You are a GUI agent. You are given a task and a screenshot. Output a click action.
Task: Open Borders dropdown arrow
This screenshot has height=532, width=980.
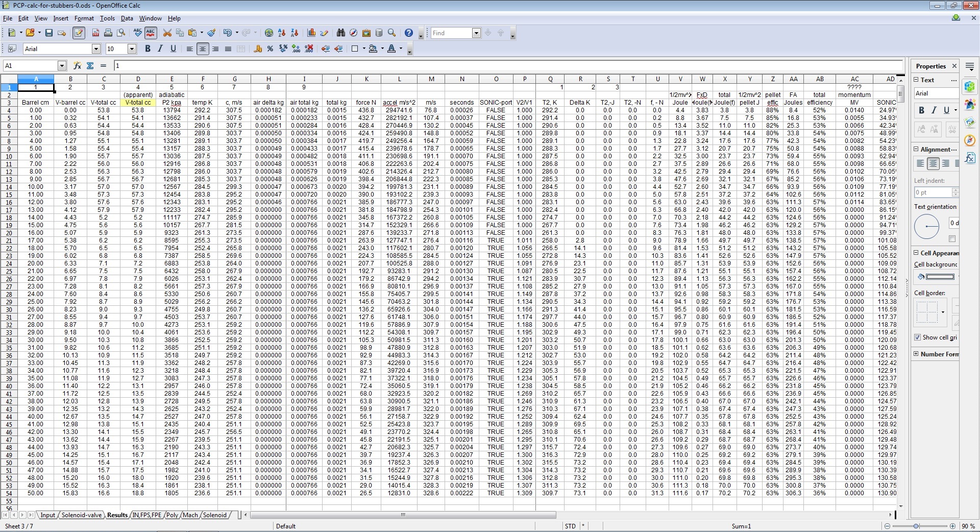tap(364, 49)
